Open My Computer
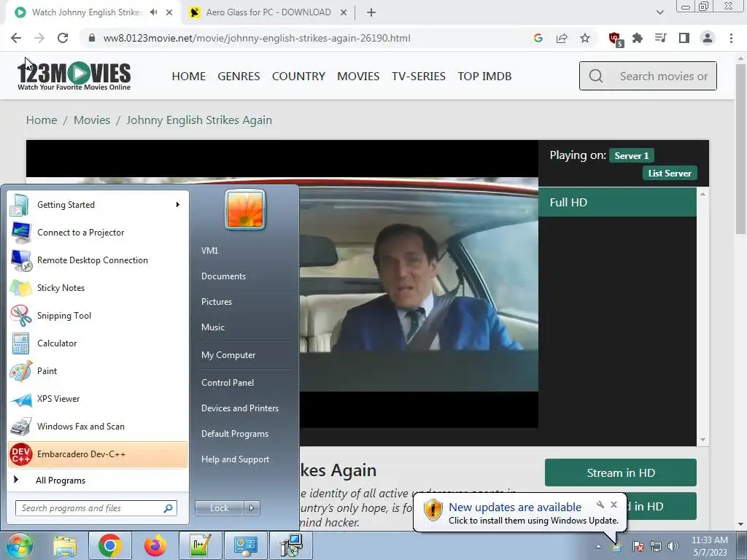Image resolution: width=747 pixels, height=560 pixels. [x=228, y=355]
